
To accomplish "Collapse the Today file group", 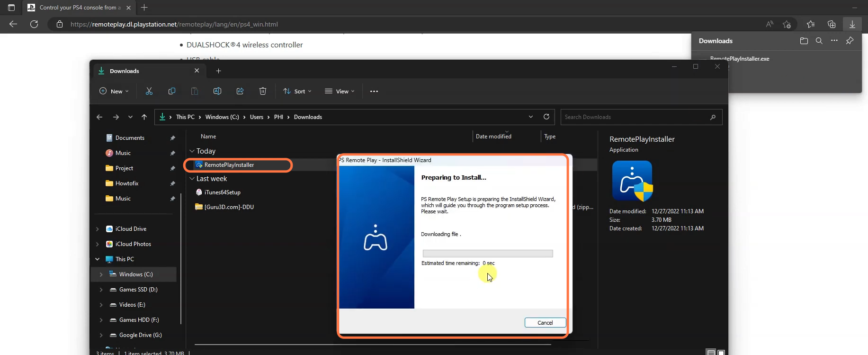I will pyautogui.click(x=192, y=151).
